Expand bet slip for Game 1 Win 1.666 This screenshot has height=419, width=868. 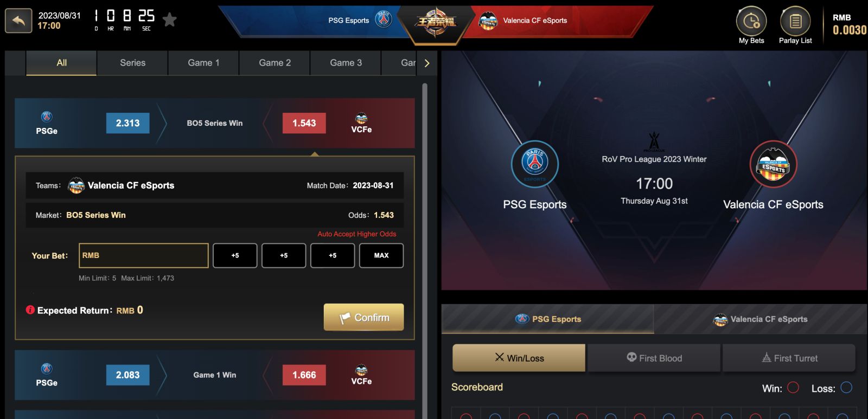point(304,375)
